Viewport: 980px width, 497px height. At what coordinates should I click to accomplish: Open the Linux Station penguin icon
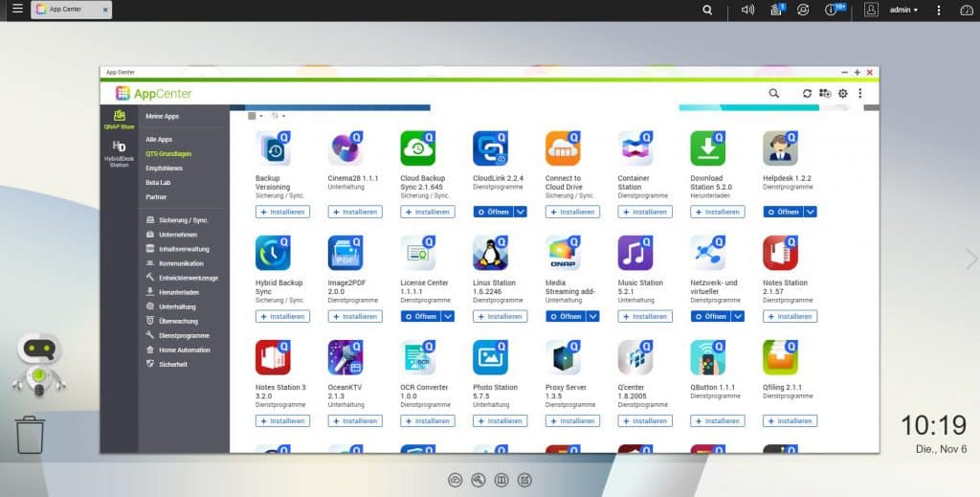(x=491, y=253)
